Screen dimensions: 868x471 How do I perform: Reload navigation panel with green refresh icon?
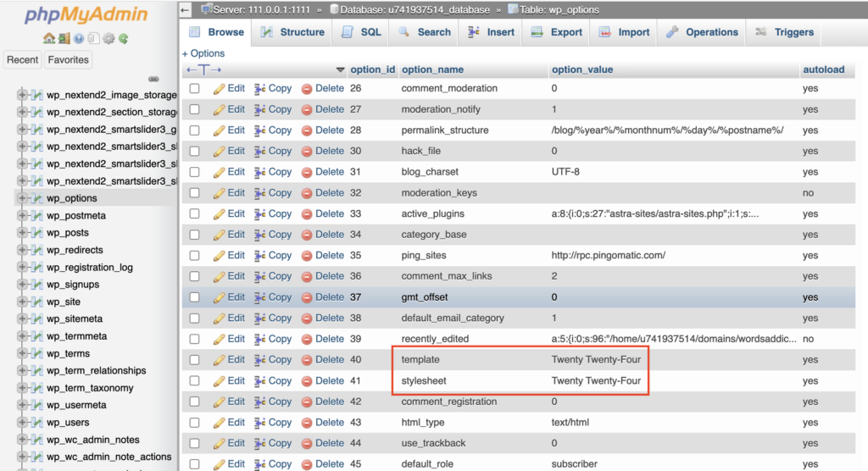[x=124, y=38]
